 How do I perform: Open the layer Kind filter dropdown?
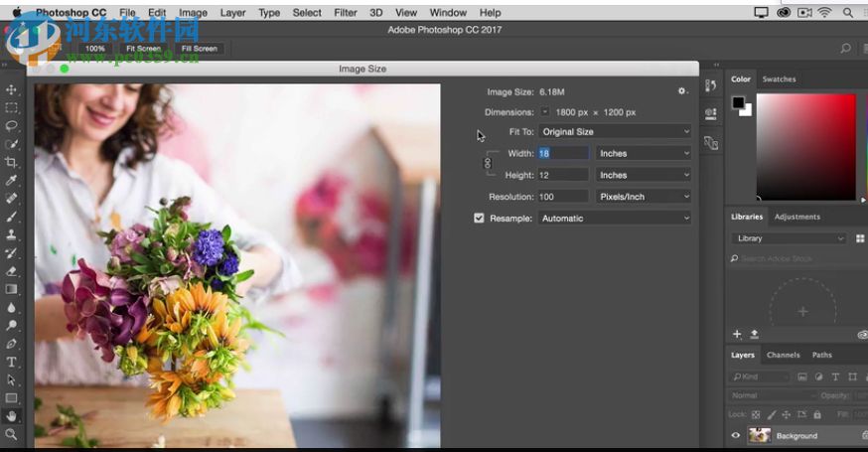761,377
